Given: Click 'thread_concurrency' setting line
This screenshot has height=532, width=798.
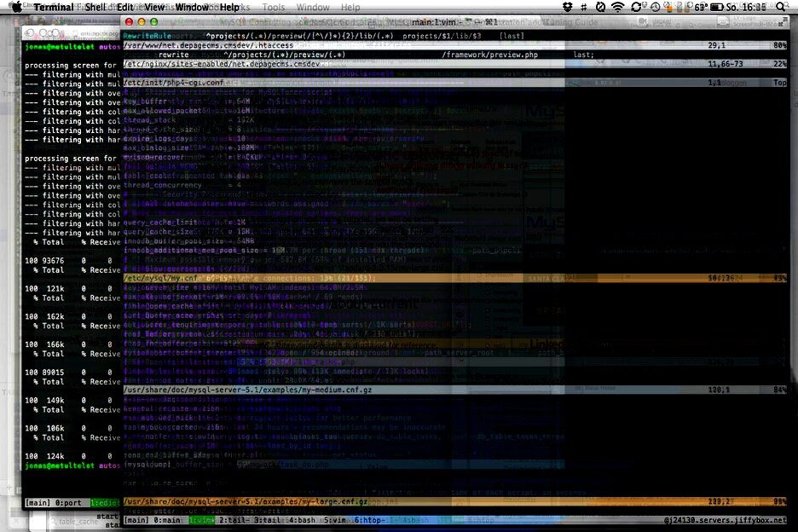Looking at the screenshot, I should [x=182, y=185].
